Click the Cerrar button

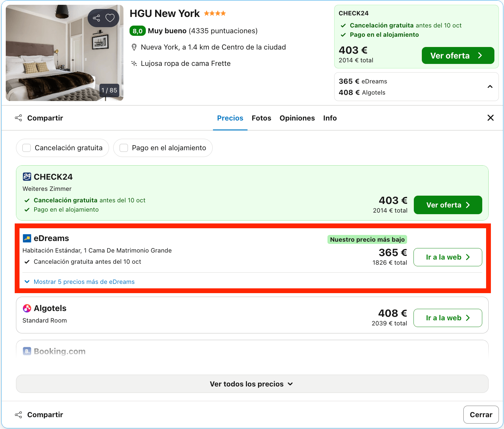coord(481,415)
